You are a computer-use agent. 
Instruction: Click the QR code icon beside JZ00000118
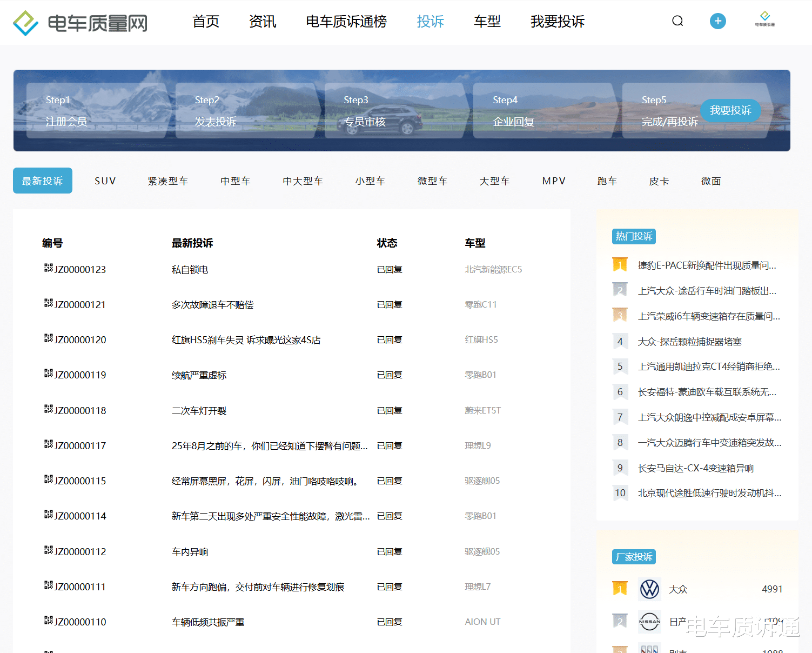point(49,409)
